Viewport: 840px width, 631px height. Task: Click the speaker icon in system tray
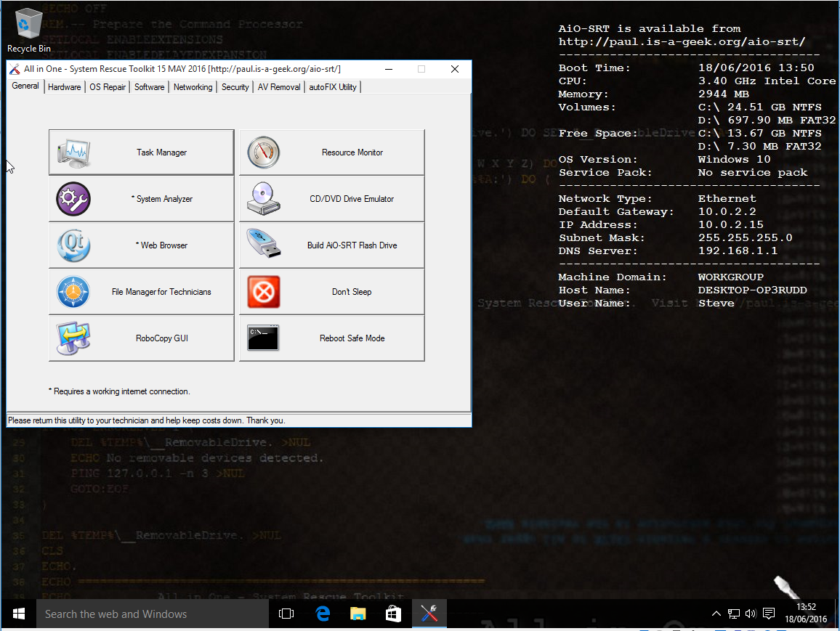pos(751,614)
